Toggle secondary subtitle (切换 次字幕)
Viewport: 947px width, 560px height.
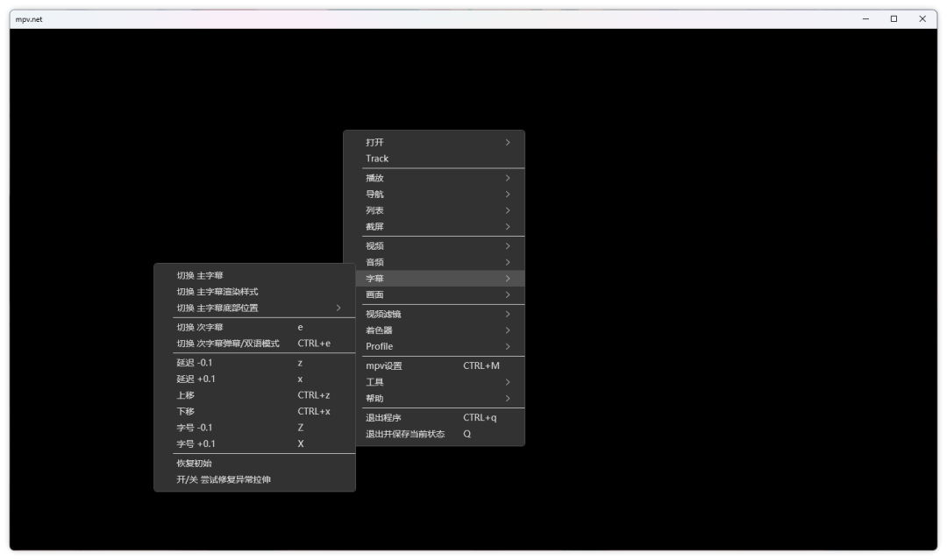pos(200,327)
